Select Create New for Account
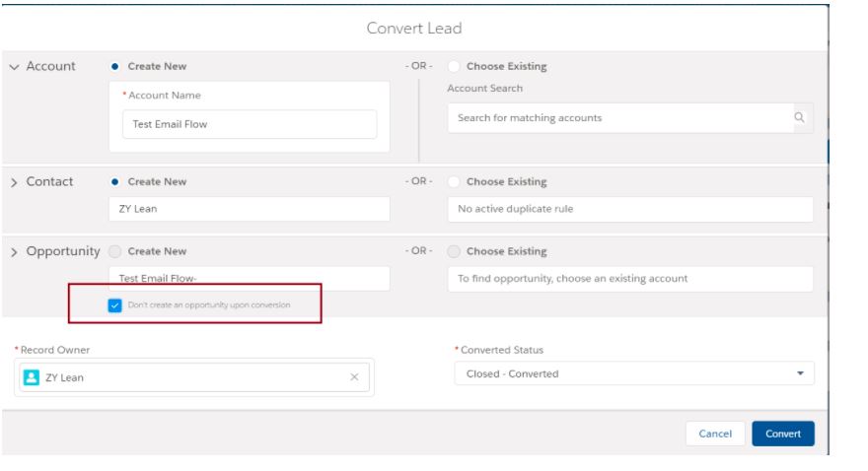This screenshot has width=868, height=471. [117, 67]
